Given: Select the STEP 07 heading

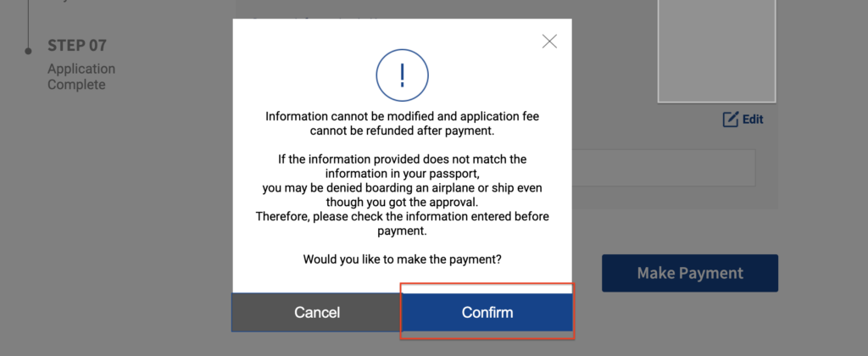Looking at the screenshot, I should [x=77, y=46].
